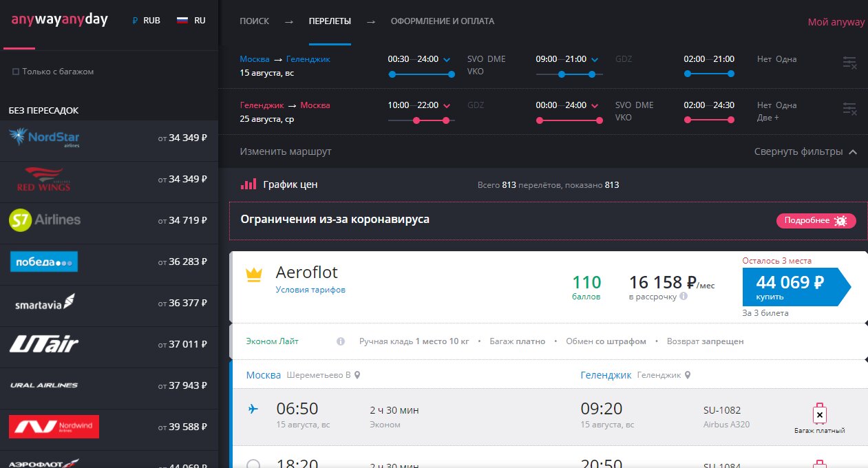This screenshot has width=868, height=468.
Task: Open the RUB currency selector
Action: point(146,21)
